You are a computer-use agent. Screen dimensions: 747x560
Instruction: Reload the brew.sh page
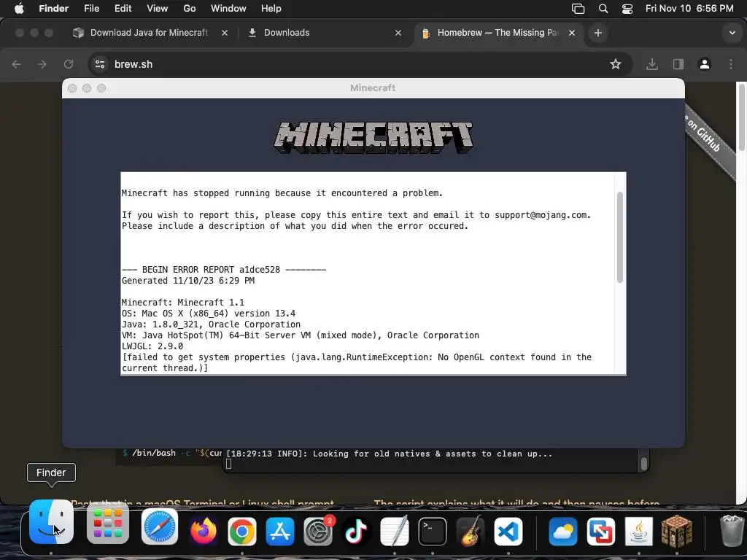[69, 64]
